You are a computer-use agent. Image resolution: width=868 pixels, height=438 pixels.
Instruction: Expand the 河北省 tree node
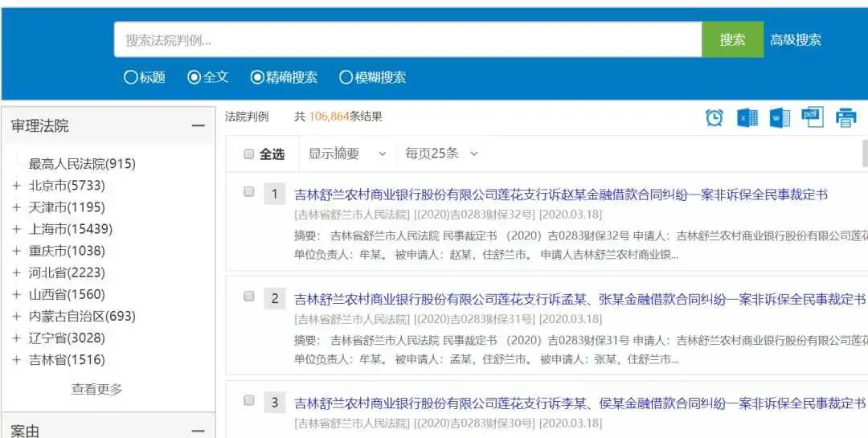pos(17,272)
